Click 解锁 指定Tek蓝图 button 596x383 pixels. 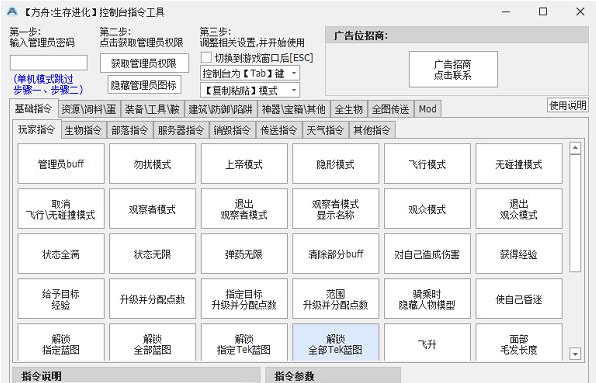pos(244,342)
